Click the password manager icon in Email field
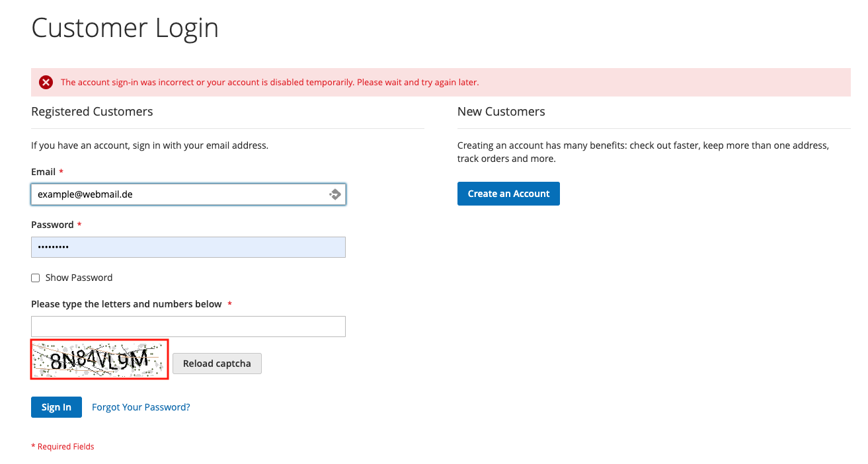 tap(335, 194)
